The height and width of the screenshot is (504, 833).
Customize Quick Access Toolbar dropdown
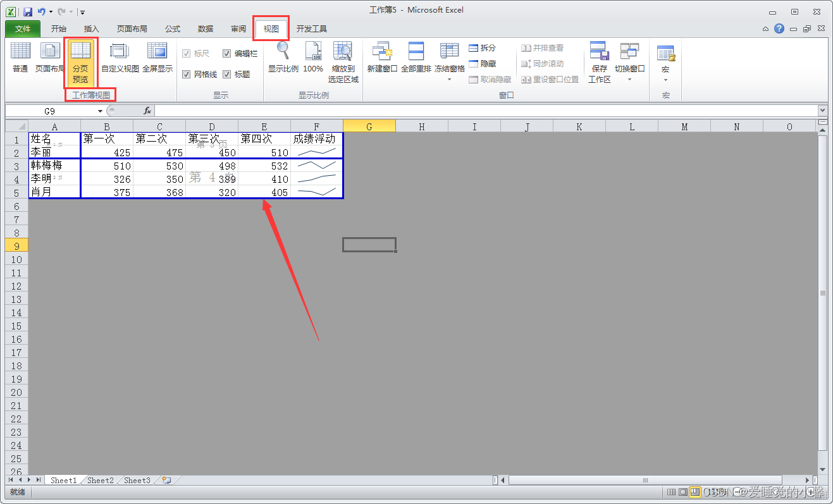pos(82,12)
